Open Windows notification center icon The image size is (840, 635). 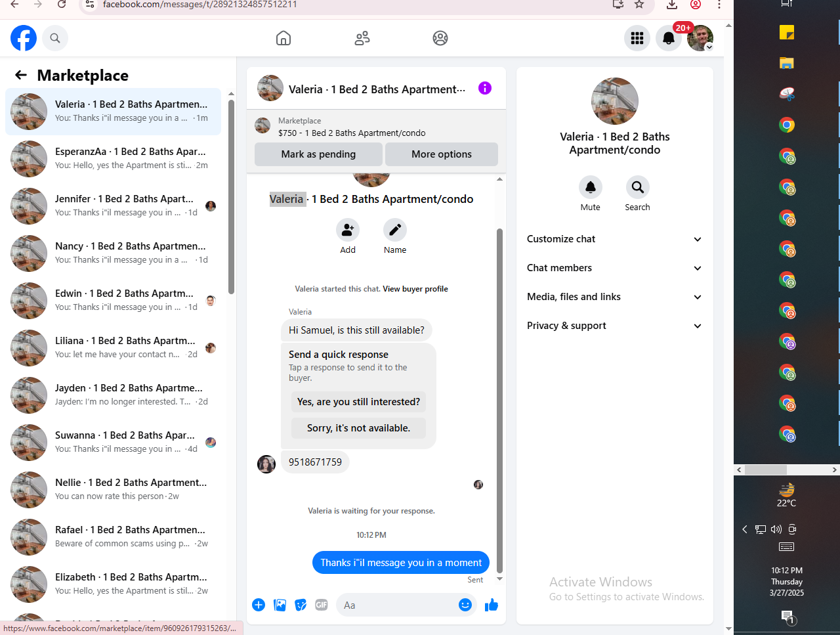(787, 617)
